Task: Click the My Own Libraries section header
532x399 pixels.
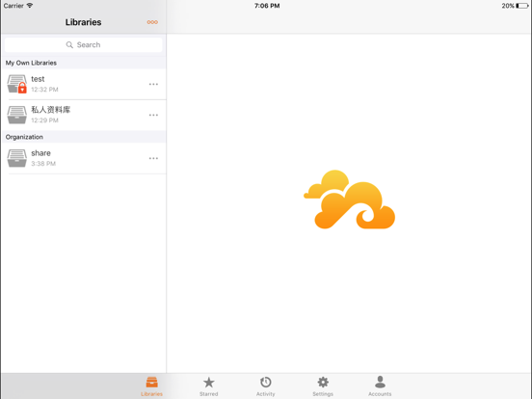Action: point(84,63)
